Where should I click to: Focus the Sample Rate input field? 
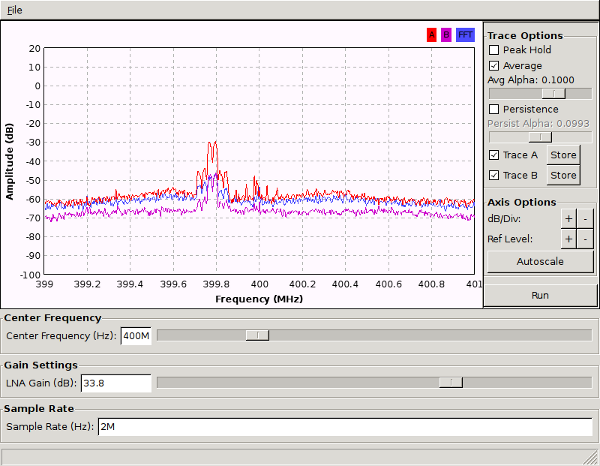coord(345,427)
